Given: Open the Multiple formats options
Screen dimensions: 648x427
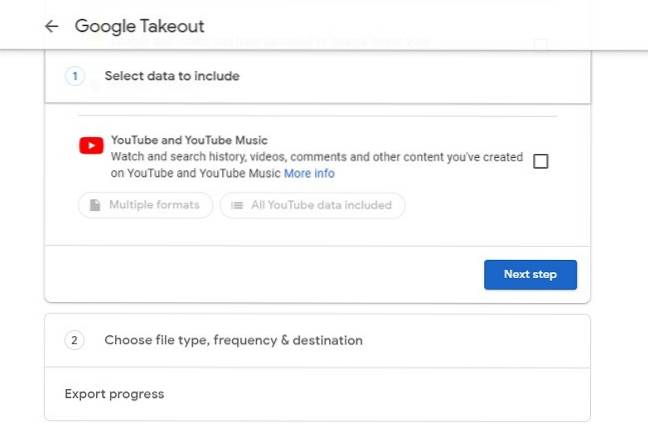Looking at the screenshot, I should (146, 205).
